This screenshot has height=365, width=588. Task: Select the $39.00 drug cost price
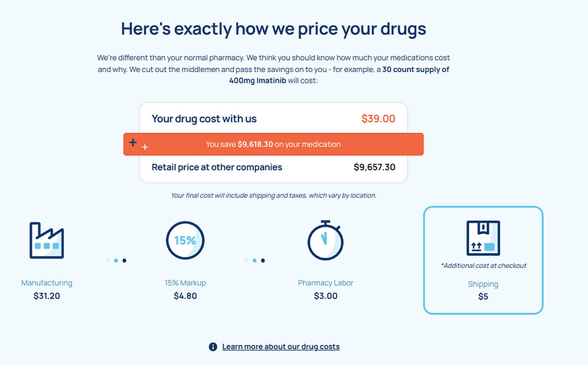pos(378,118)
